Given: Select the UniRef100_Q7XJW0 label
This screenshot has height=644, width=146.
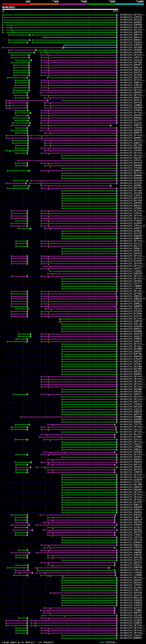Looking at the screenshot, I should [x=131, y=191].
